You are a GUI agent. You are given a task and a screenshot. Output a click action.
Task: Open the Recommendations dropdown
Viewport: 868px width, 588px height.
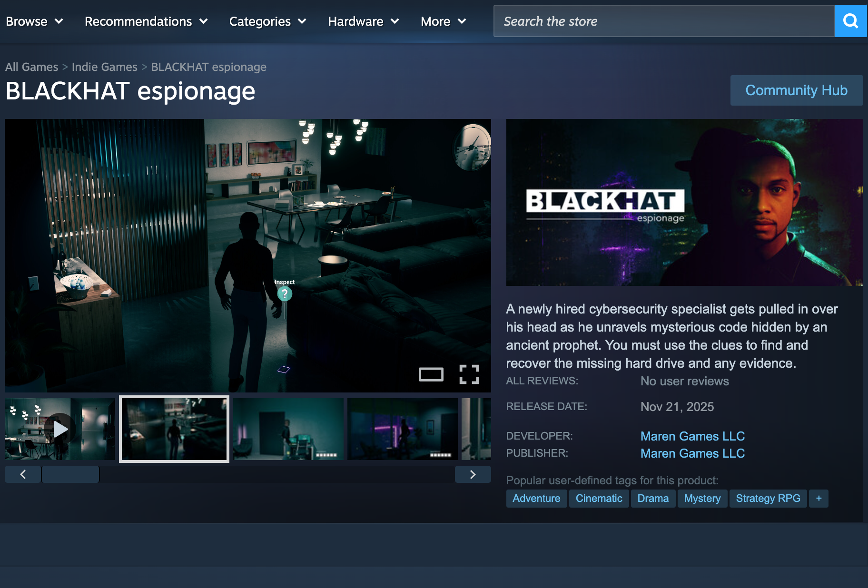click(x=146, y=21)
